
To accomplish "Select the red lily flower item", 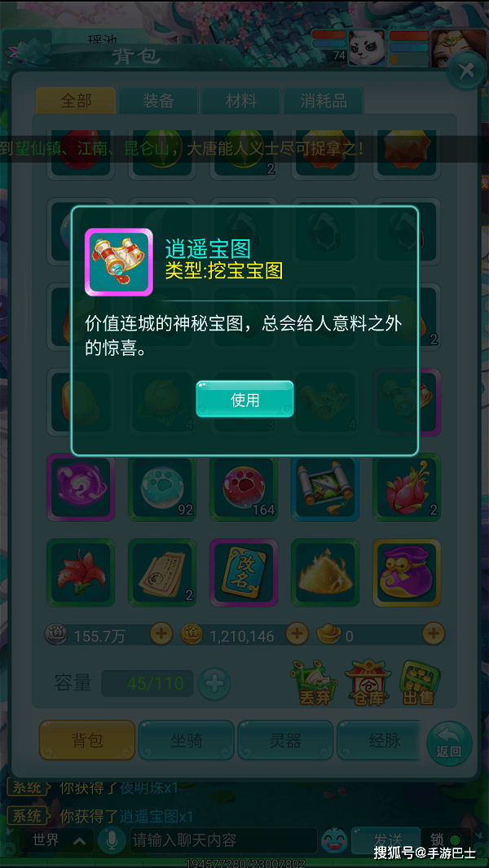I will pos(81,573).
